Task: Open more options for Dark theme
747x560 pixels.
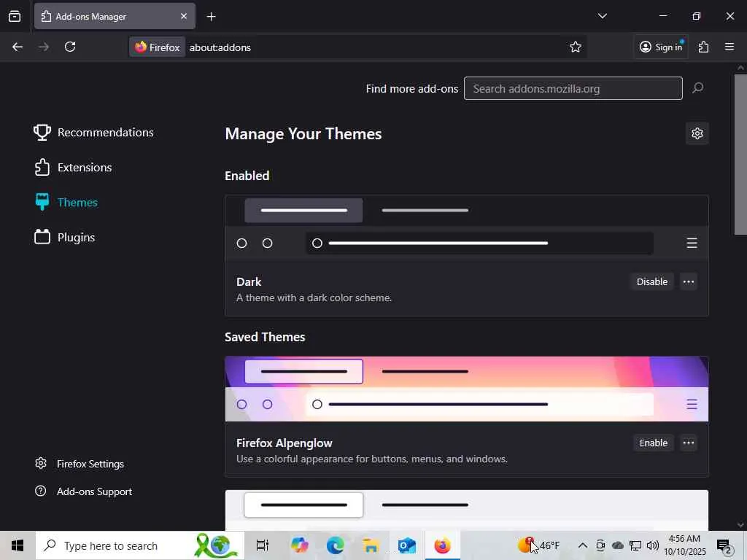Action: [x=689, y=282]
